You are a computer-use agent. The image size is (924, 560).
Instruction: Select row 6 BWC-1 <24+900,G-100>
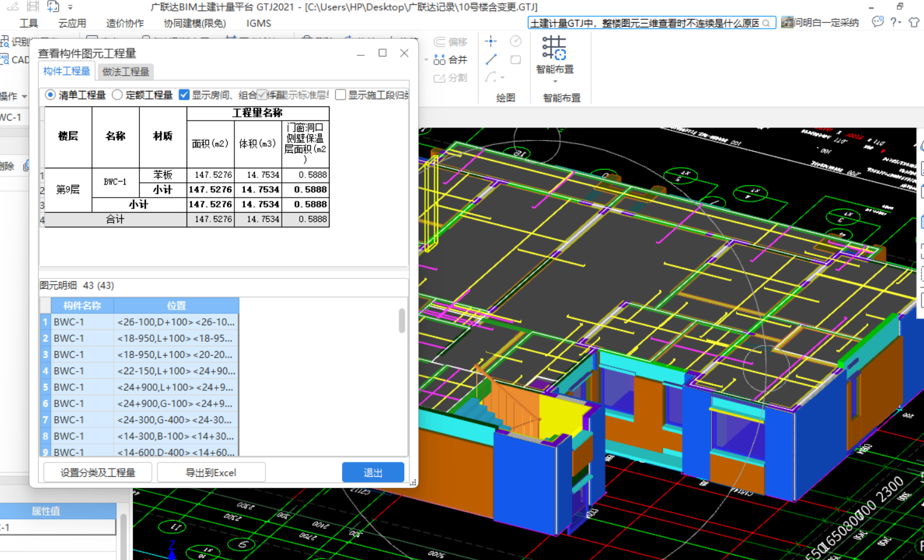140,403
